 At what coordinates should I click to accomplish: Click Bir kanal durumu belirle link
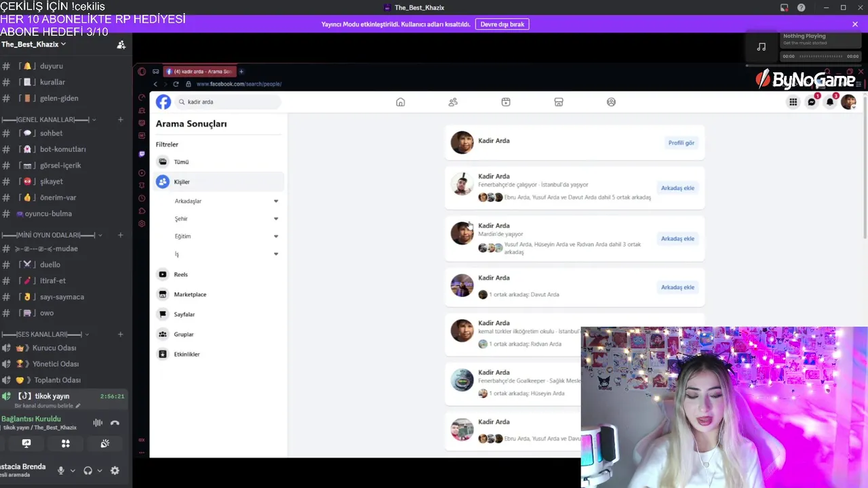[x=47, y=406]
